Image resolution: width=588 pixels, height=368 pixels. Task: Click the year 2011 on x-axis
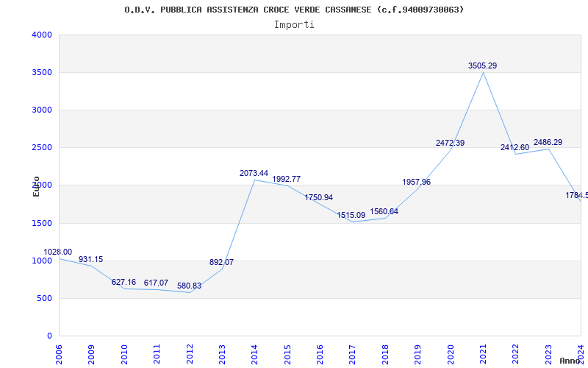pyautogui.click(x=157, y=354)
